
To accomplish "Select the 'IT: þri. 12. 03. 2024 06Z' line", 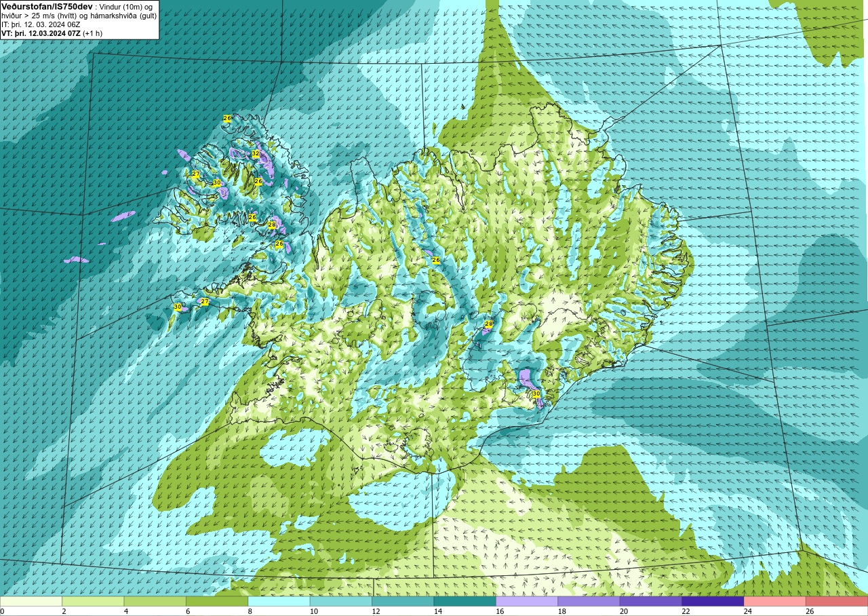I will (41, 24).
